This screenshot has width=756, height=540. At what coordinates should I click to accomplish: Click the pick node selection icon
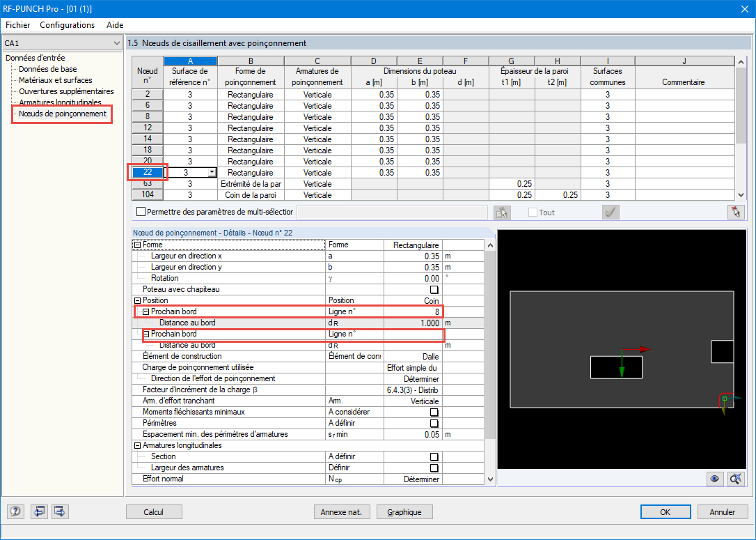click(x=502, y=213)
